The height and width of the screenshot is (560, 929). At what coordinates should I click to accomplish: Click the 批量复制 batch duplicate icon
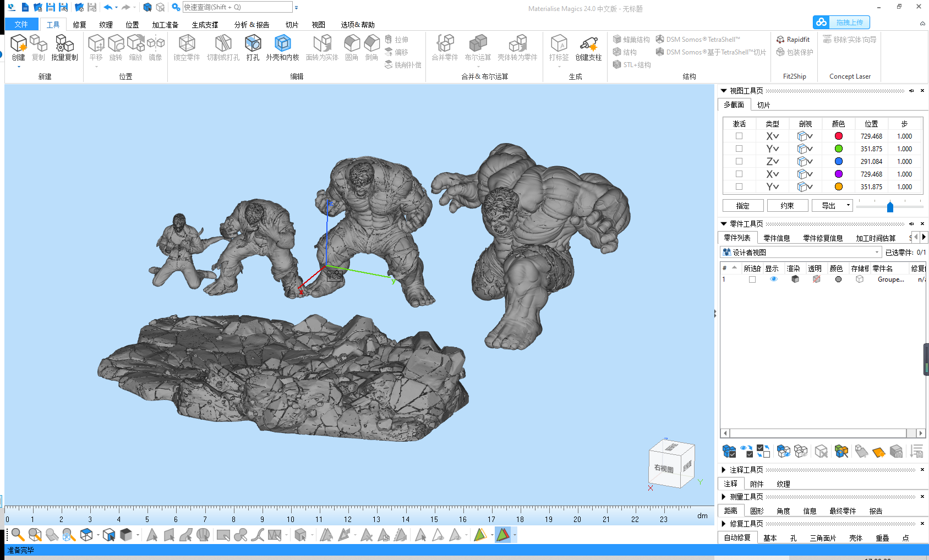pyautogui.click(x=64, y=47)
